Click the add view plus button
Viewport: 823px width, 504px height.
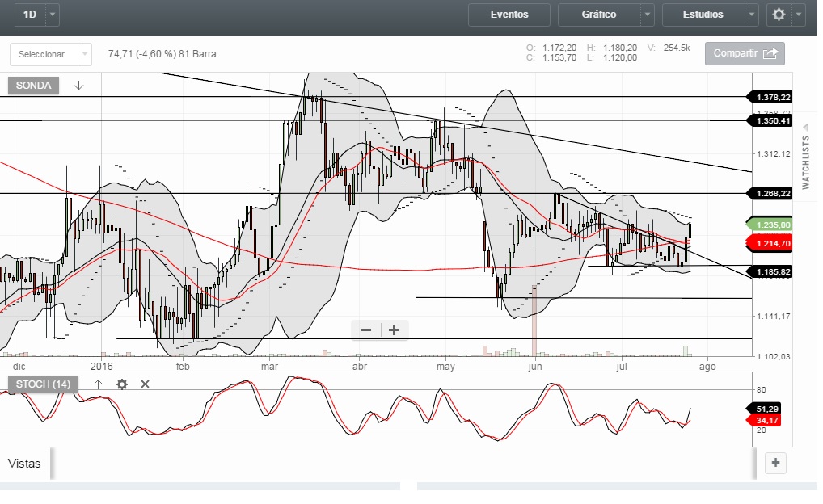pos(775,463)
